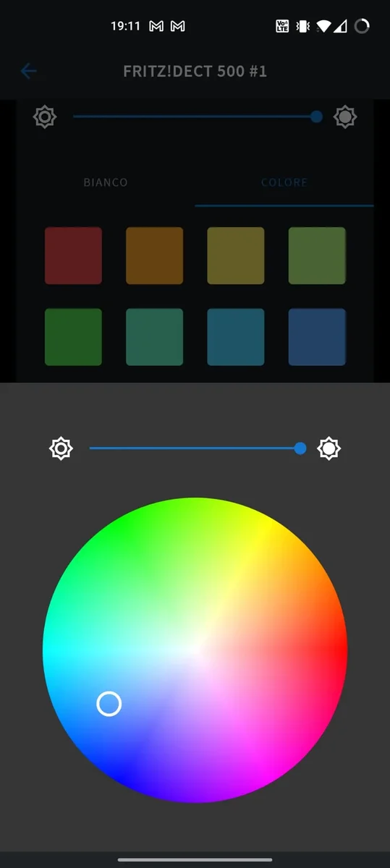
Task: Choose the yellow preset swatch
Action: point(236,255)
